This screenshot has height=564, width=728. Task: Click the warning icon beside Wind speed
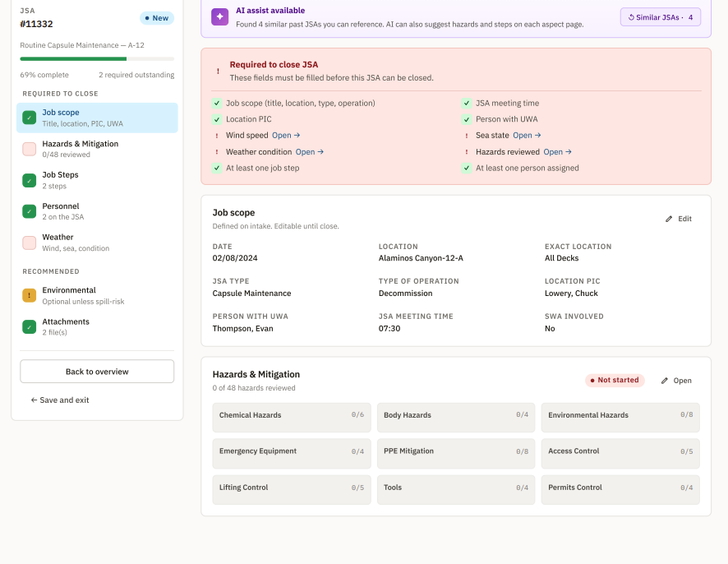[x=217, y=136]
